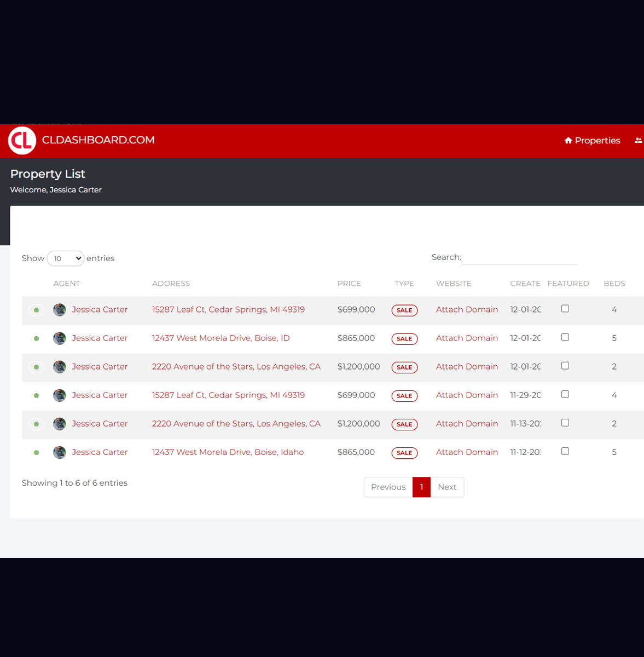Screen dimensions: 644x657
Task: Click 'Welcome, Jessica Carter' text
Action: (x=56, y=189)
